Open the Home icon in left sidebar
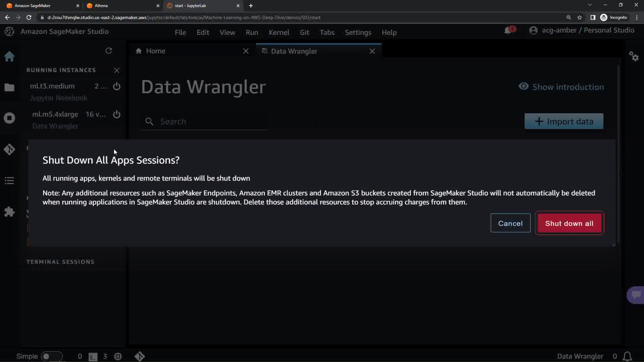644x362 pixels. (x=9, y=56)
